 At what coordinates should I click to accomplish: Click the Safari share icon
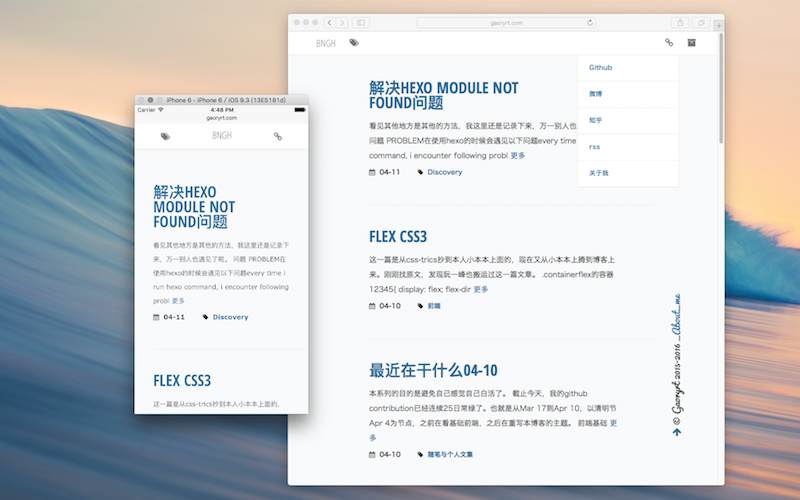680,22
